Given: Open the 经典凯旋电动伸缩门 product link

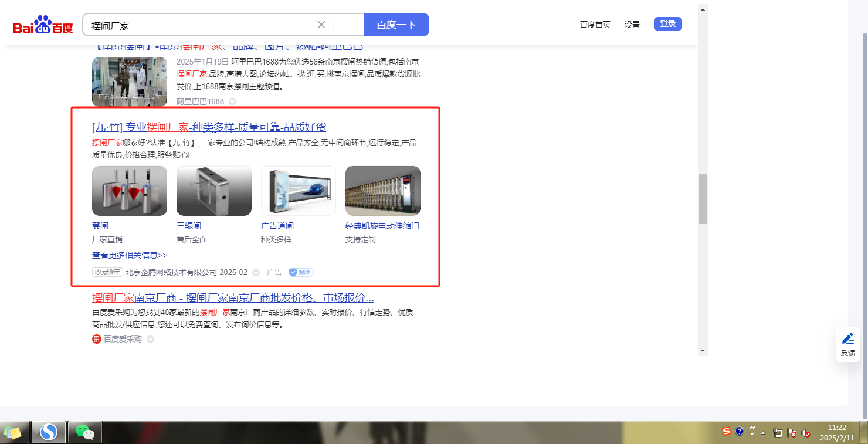Looking at the screenshot, I should 382,226.
